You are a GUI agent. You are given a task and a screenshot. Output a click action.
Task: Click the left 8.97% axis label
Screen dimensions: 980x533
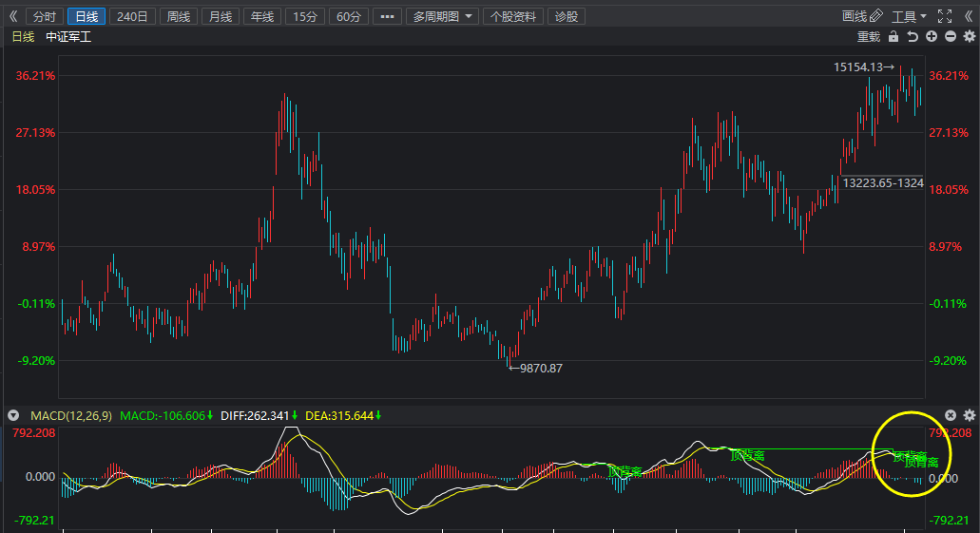click(x=39, y=247)
